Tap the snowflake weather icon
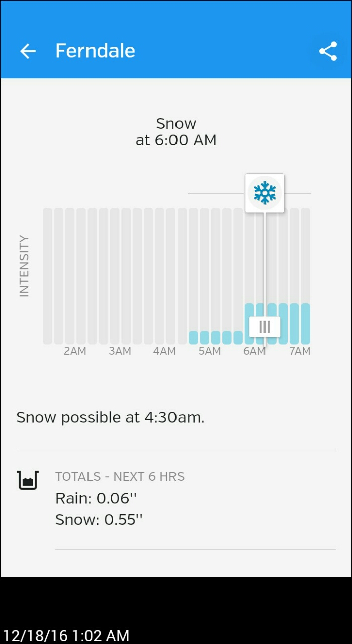This screenshot has width=352, height=644. coord(265,193)
